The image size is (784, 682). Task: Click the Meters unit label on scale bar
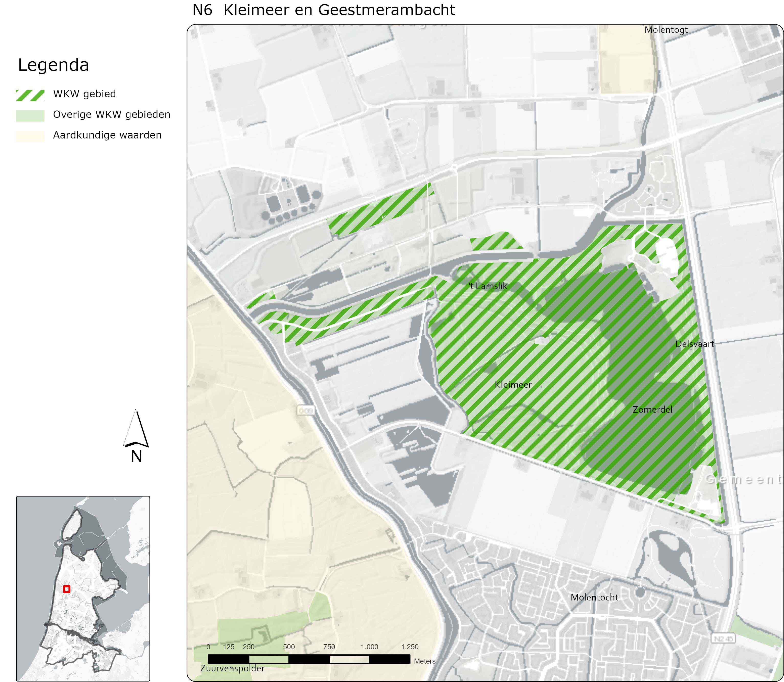pyautogui.click(x=424, y=661)
